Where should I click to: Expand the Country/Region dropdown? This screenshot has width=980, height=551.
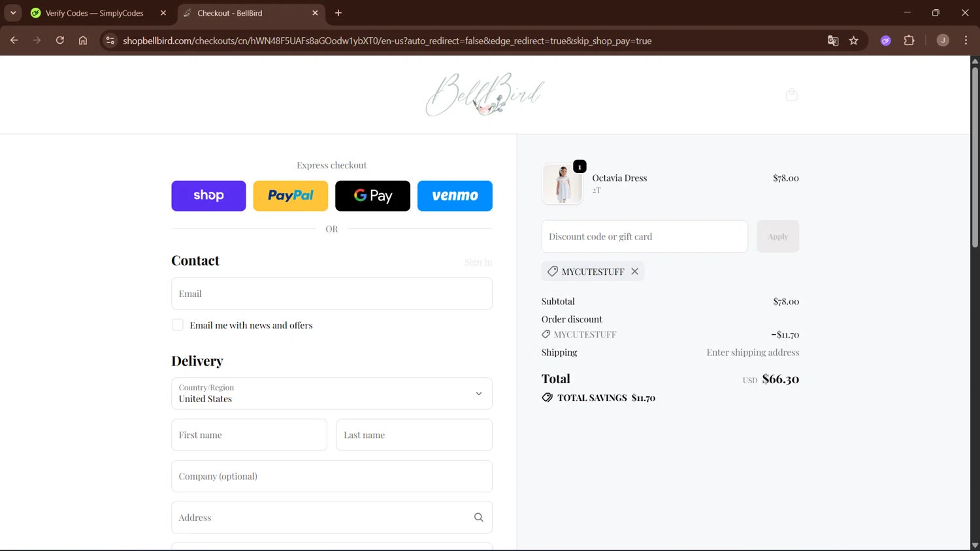pos(332,394)
